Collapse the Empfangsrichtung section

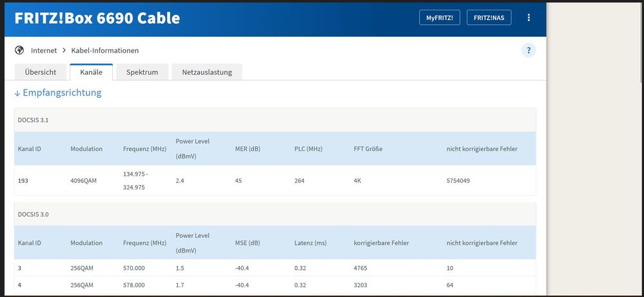coord(58,93)
